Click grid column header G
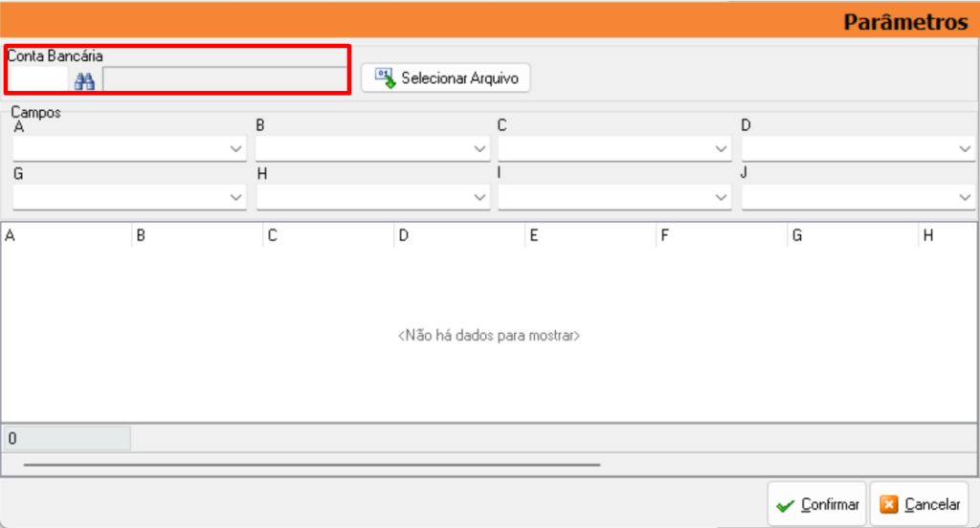 (854, 235)
